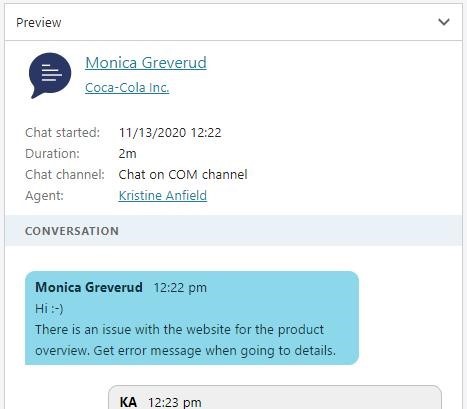
Task: Click the 12:22 pm message timestamp
Action: click(x=180, y=288)
